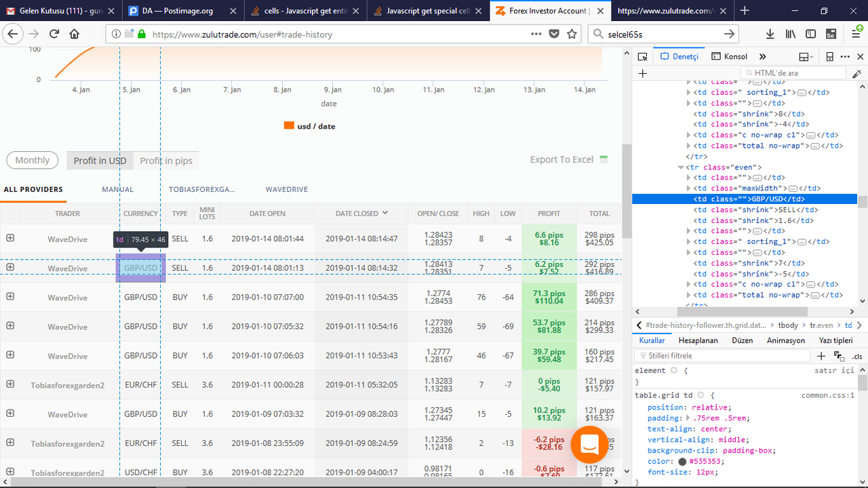Add a new CSS rule with the plus icon
This screenshot has width=868, height=488.
821,356
